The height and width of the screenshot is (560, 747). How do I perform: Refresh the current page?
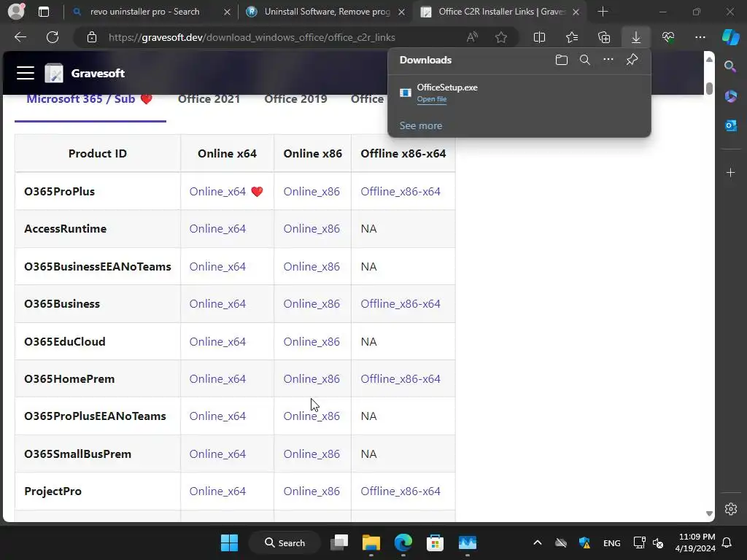tap(53, 37)
